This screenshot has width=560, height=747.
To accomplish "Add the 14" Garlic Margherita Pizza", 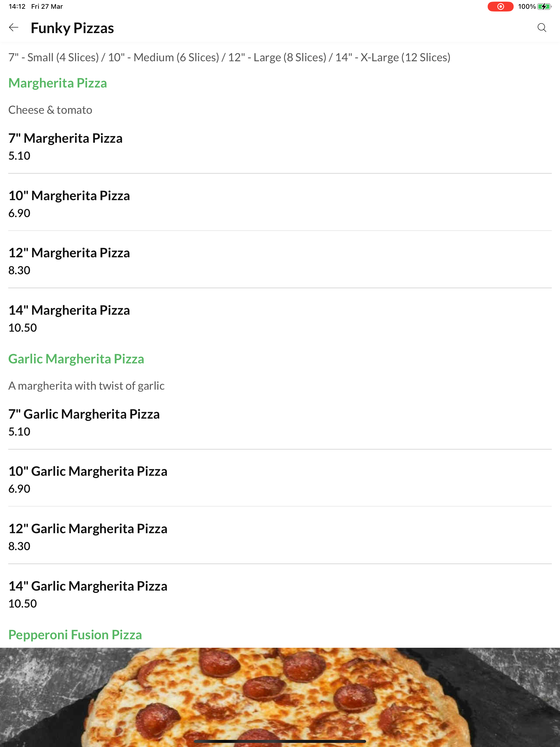I will click(280, 594).
